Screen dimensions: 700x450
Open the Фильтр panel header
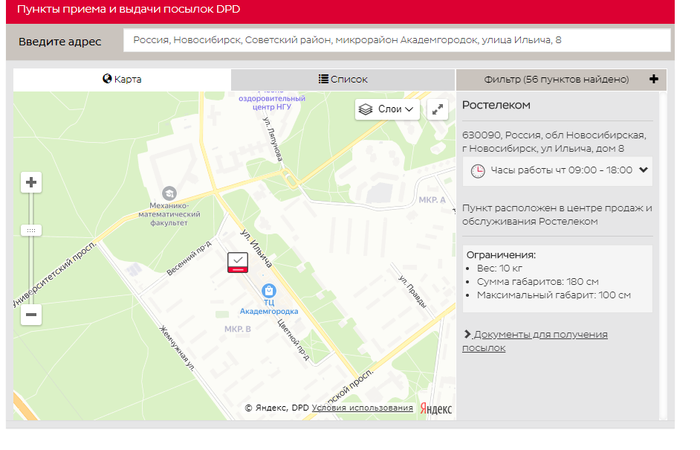(555, 79)
